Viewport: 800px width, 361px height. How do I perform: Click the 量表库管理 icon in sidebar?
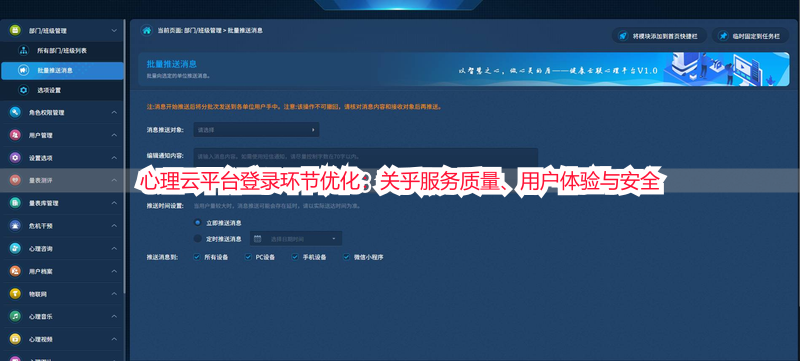click(x=15, y=203)
